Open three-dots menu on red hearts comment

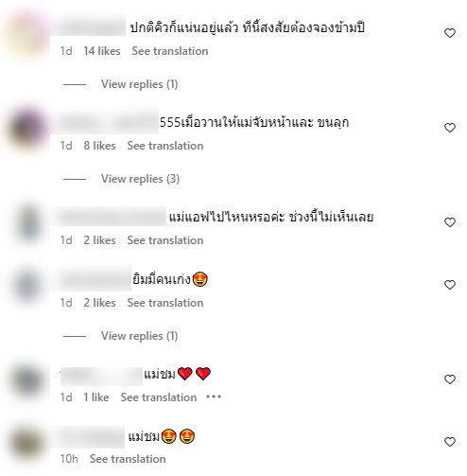(214, 397)
